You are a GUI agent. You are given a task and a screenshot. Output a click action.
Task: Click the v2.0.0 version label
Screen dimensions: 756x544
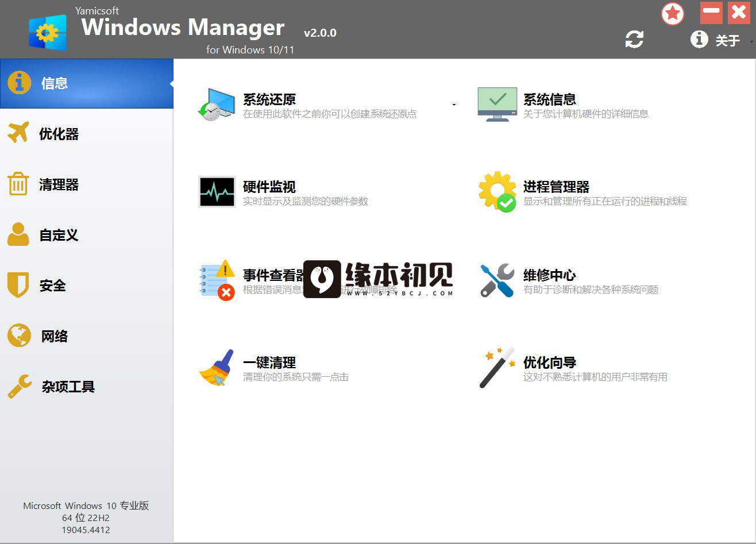point(320,33)
